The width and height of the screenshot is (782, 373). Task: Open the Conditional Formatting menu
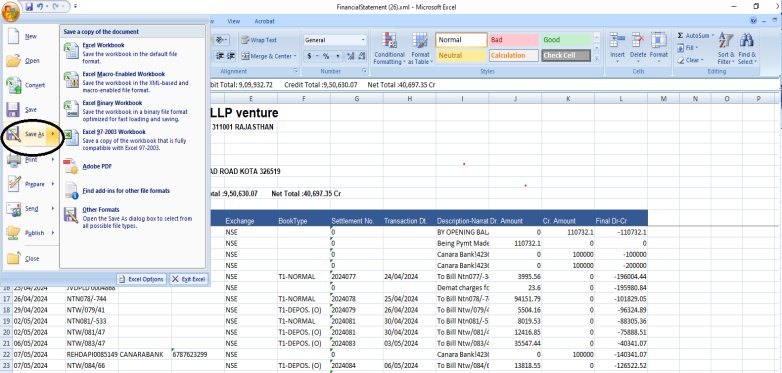pos(389,49)
